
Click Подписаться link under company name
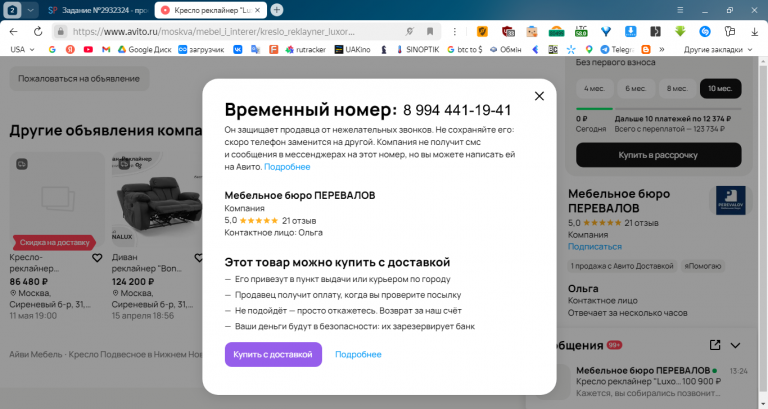coord(595,246)
